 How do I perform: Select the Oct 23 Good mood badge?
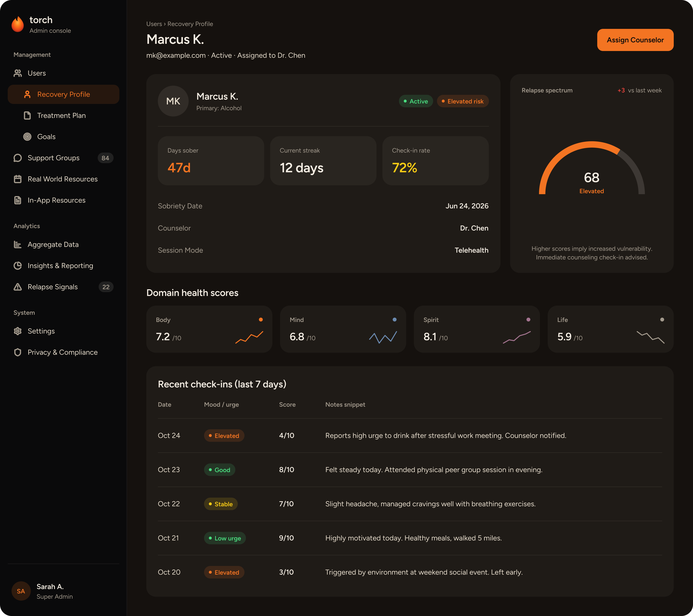coord(219,470)
